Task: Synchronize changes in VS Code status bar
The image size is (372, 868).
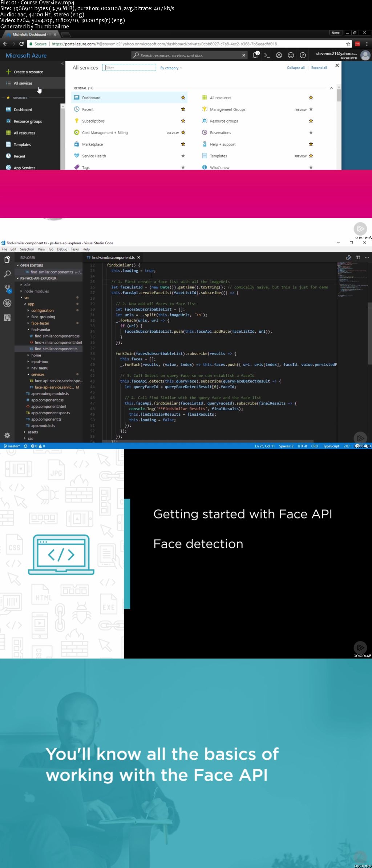Action: click(x=26, y=446)
